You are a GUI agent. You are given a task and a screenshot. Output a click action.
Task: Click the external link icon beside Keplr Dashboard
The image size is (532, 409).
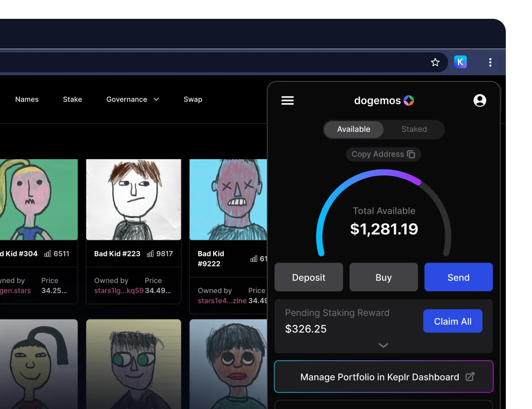pos(471,377)
